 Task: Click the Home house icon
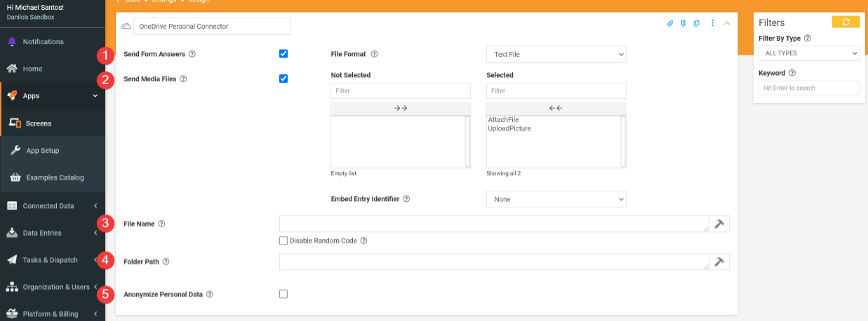(x=12, y=69)
